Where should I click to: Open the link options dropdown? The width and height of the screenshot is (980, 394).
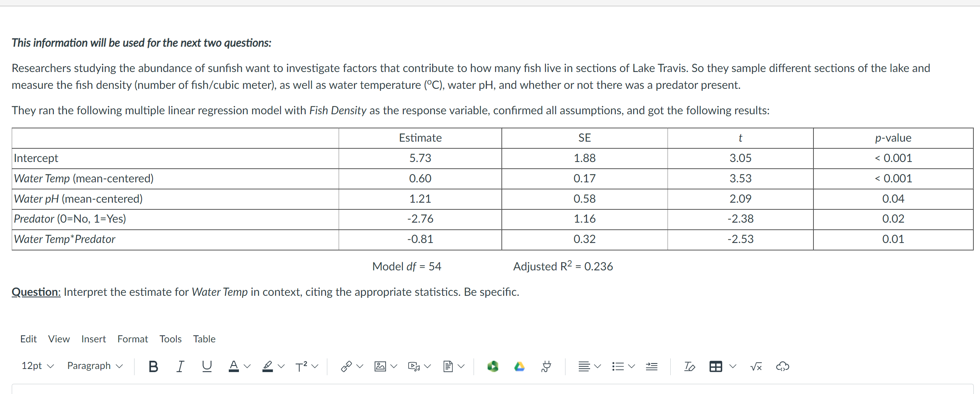360,367
